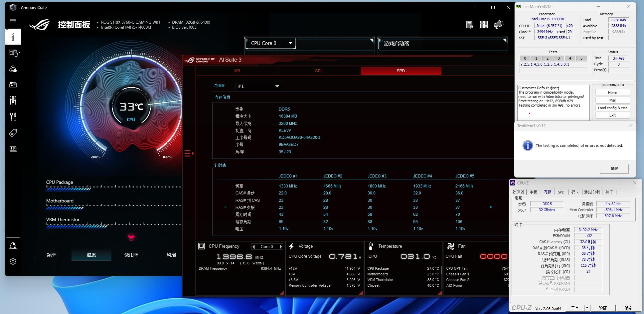Viewport: 644px width, 314px height.
Task: Click test 5 button in TestMem5 Tests
Action: coord(581,58)
